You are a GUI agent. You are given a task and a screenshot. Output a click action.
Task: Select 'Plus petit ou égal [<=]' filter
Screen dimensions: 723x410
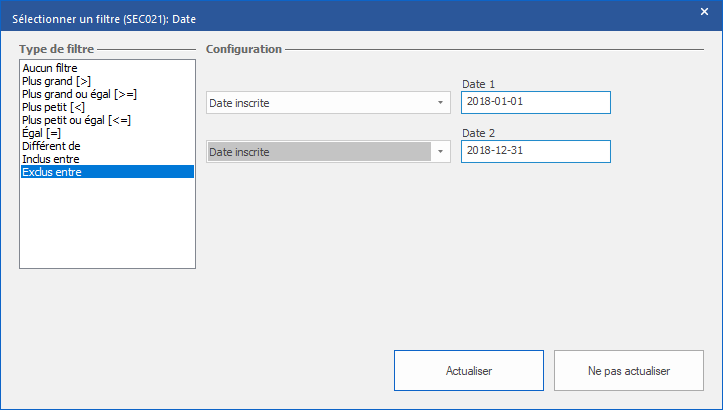pos(76,120)
